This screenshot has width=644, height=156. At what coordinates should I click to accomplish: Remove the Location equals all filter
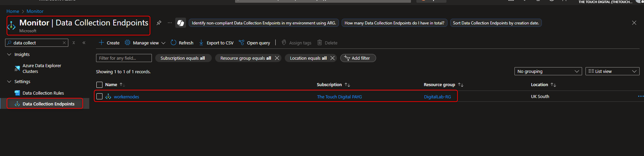[x=332, y=58]
